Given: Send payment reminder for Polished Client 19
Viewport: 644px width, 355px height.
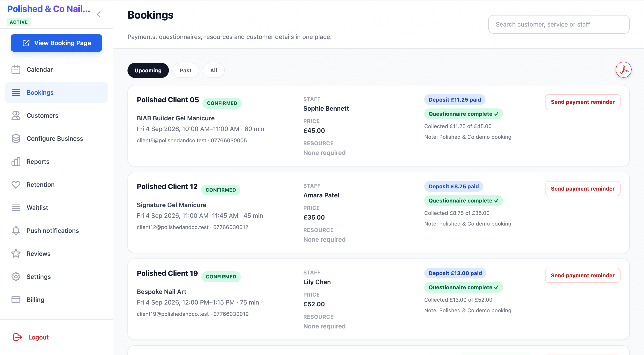Looking at the screenshot, I should tap(582, 275).
